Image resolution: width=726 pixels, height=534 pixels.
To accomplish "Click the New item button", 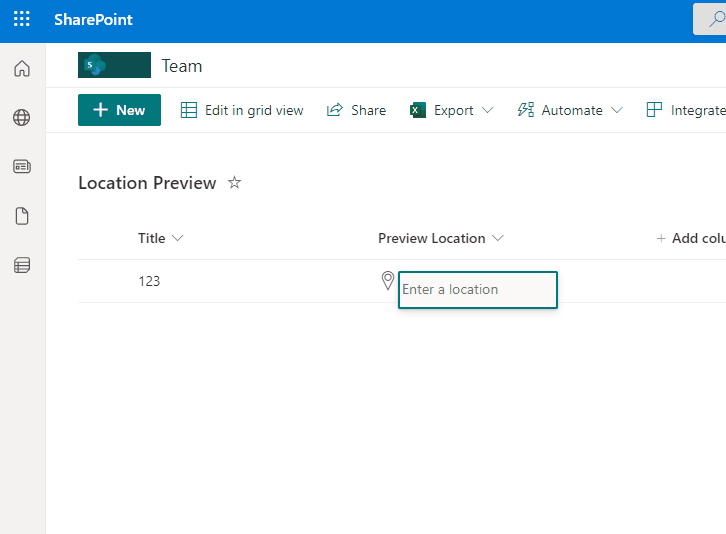I will pos(119,110).
